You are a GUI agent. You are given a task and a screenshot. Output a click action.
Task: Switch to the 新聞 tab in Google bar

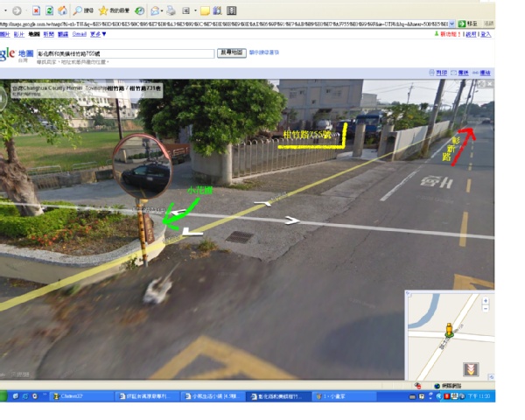pos(48,34)
